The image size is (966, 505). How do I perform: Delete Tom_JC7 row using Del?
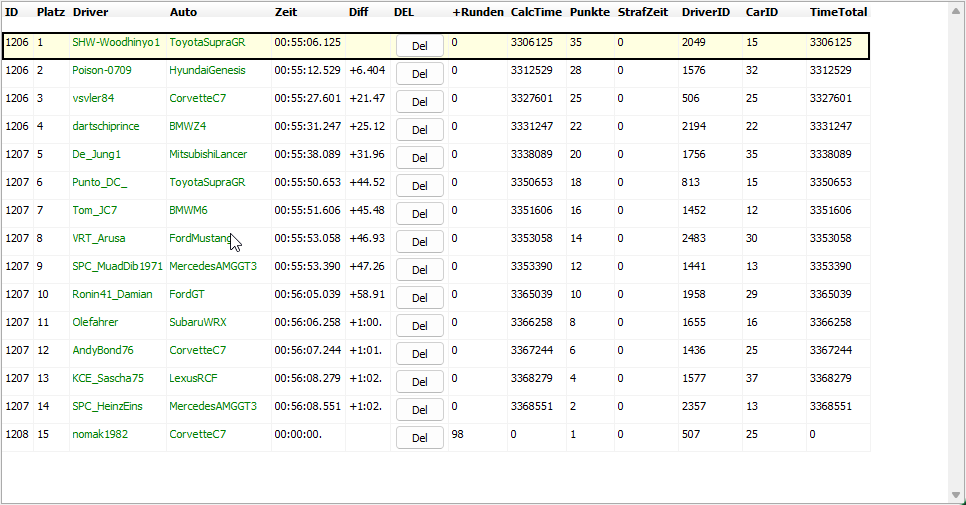click(x=419, y=214)
